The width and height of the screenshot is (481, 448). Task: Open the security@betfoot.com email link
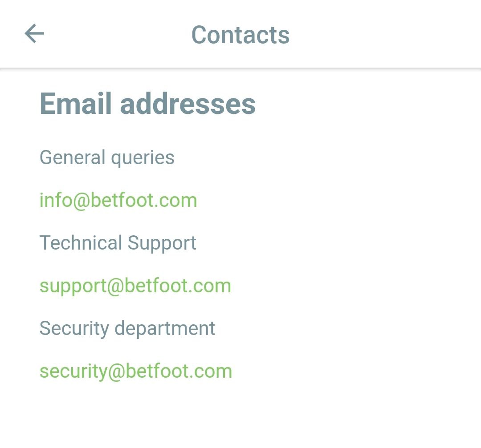click(135, 371)
